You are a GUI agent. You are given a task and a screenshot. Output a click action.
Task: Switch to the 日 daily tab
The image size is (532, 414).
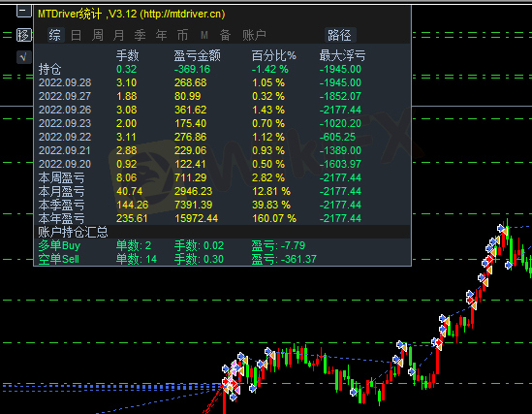pyautogui.click(x=76, y=35)
